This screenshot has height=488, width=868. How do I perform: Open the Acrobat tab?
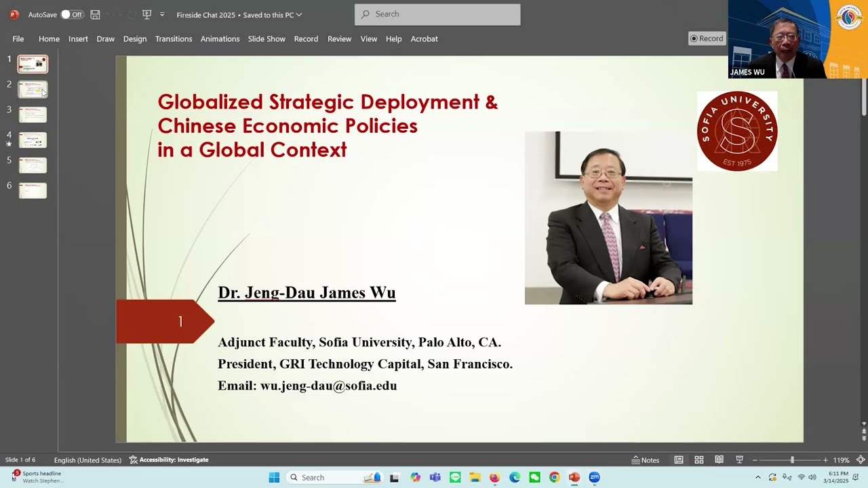(425, 39)
